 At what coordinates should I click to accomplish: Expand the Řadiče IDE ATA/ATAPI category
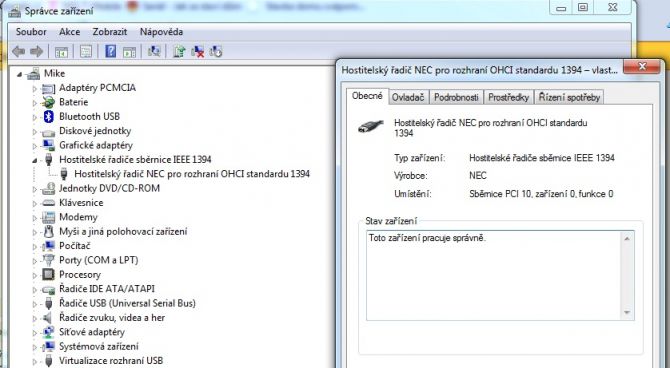tap(35, 289)
